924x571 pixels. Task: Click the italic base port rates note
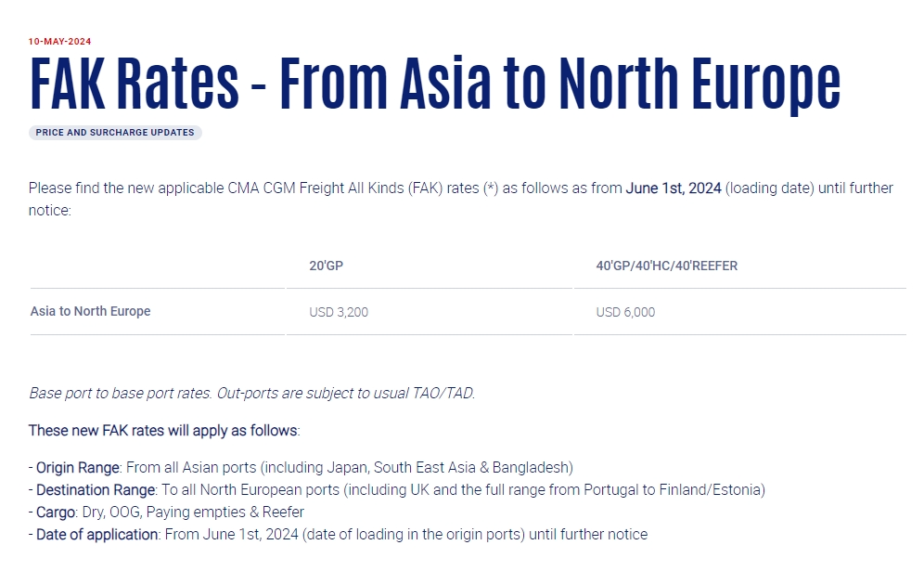tap(251, 393)
